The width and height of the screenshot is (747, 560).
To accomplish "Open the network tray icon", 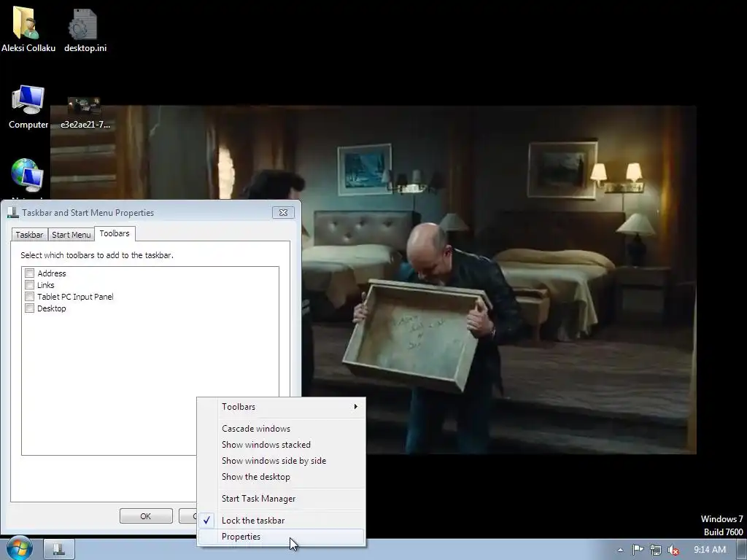I will coord(656,550).
